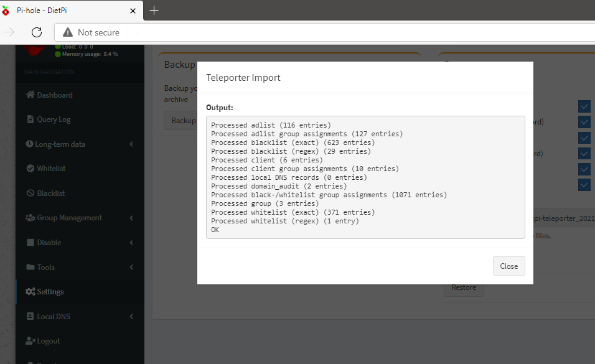This screenshot has width=595, height=364.
Task: Toggle the bottommost visible restore option checkbox
Action: (584, 185)
